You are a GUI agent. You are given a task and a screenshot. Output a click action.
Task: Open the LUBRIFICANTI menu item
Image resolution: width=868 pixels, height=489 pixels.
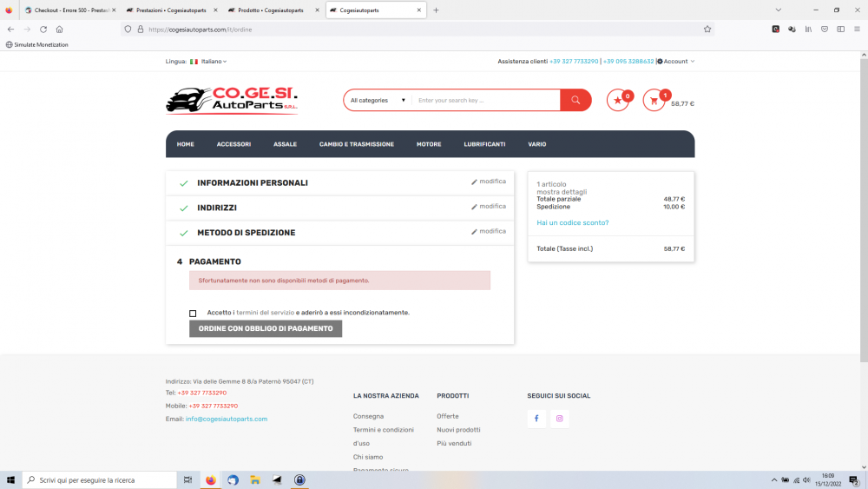(x=484, y=144)
